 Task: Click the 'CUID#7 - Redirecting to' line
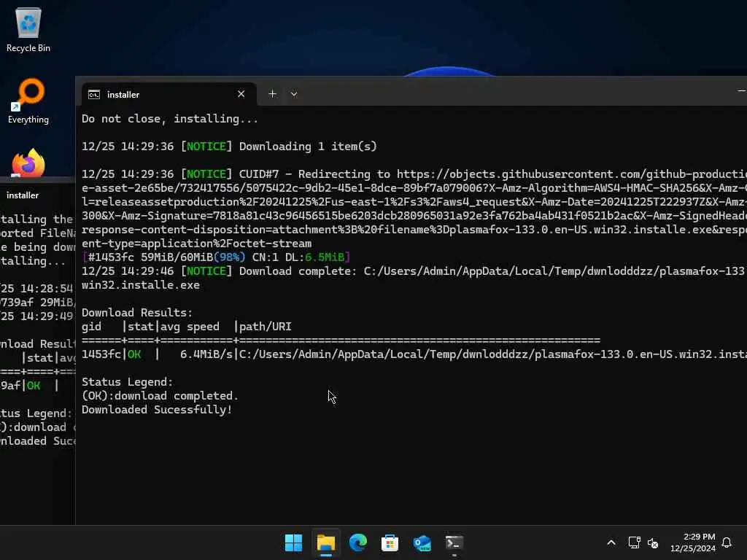414,174
